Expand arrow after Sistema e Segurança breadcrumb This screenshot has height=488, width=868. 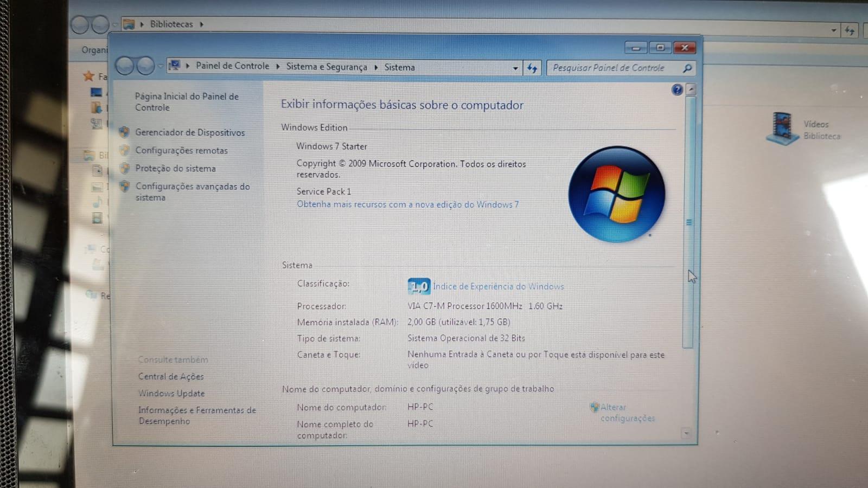(x=375, y=67)
